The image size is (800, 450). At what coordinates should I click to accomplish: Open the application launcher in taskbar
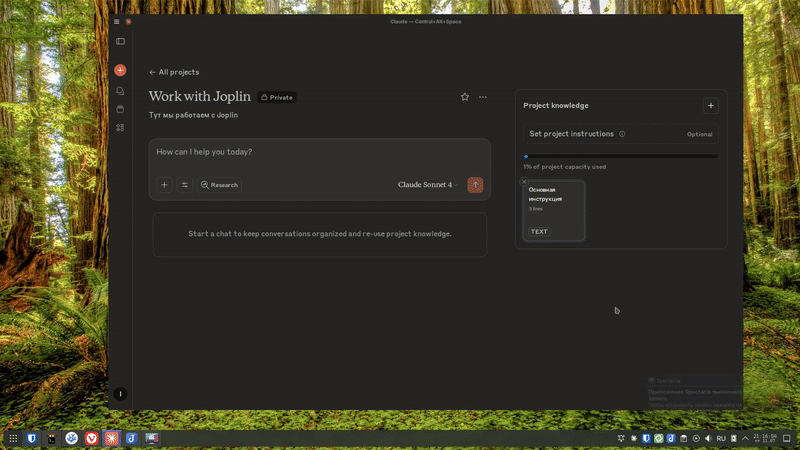[x=13, y=438]
